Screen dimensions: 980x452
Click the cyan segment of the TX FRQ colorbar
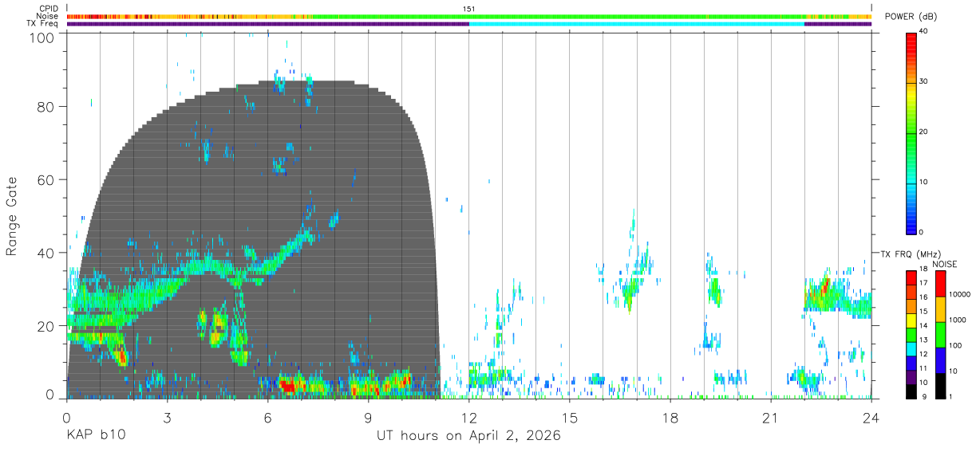click(911, 348)
